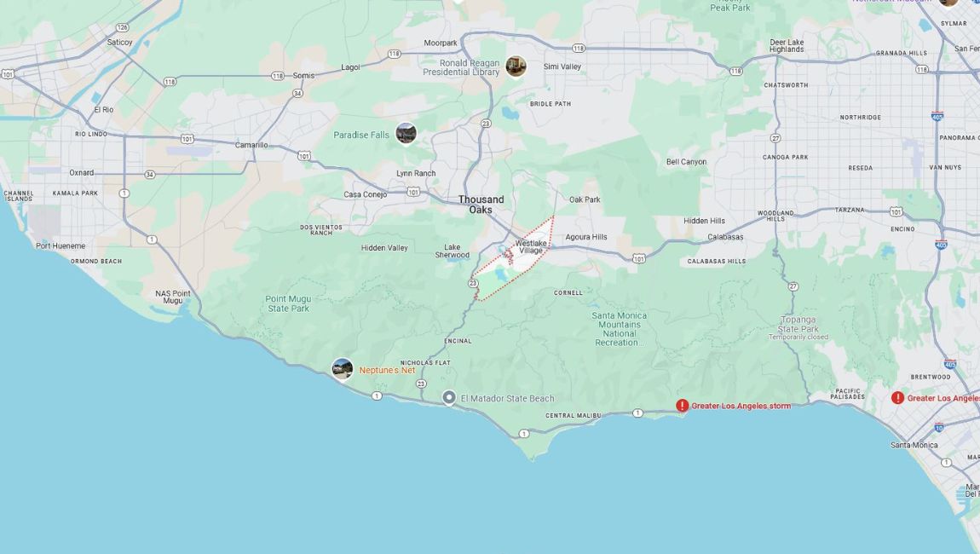The image size is (980, 554).
Task: Click the Bell Canyon label
Action: [x=686, y=161]
